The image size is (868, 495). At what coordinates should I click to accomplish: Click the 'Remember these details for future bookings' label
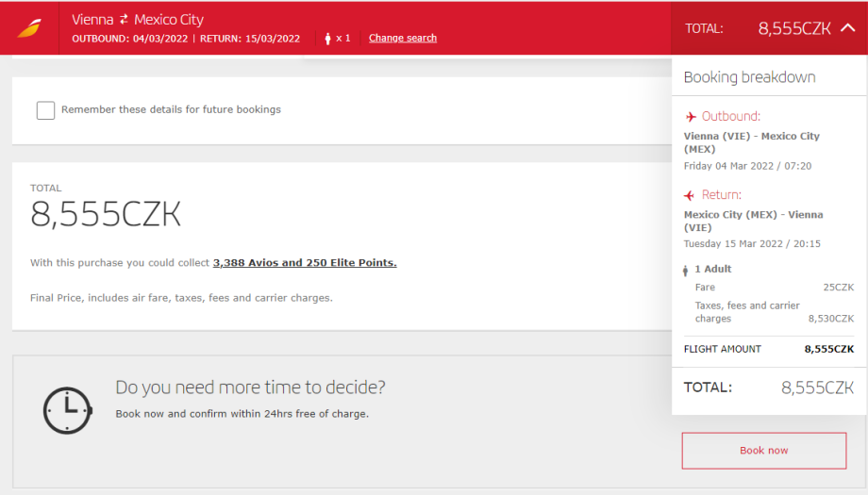(x=171, y=109)
